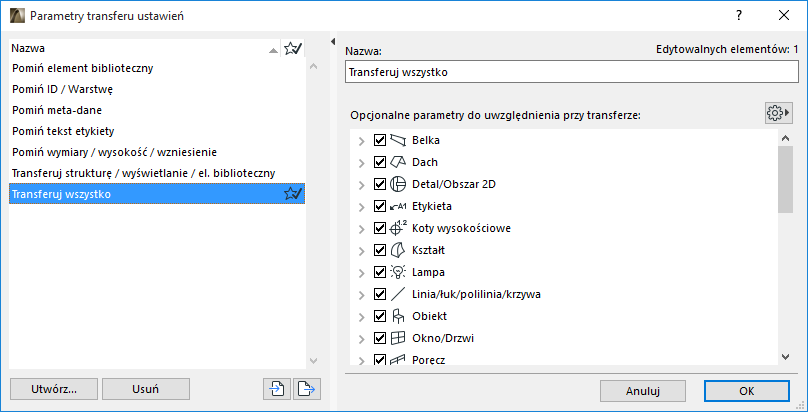808x412 pixels.
Task: Toggle the Koty wysokościowe checkbox
Action: (x=380, y=228)
